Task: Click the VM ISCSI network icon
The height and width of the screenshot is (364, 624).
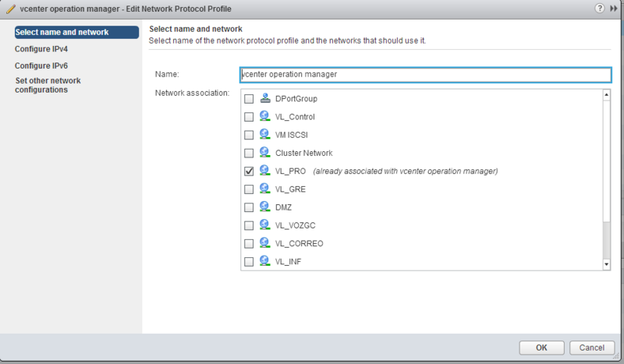Action: click(x=264, y=134)
